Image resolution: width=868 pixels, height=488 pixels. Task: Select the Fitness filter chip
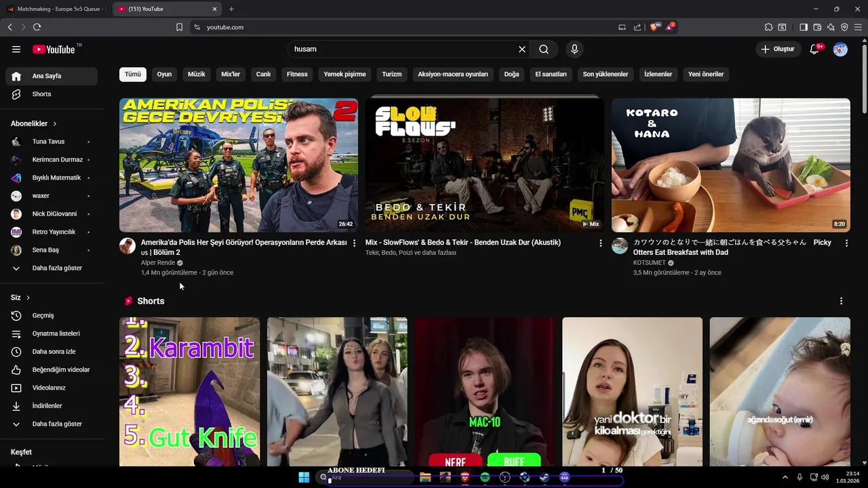(297, 74)
